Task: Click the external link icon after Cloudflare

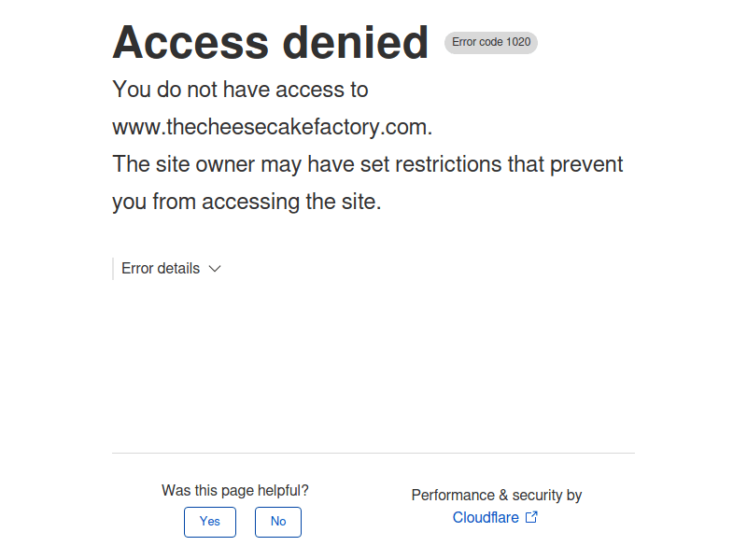Action: 531,517
